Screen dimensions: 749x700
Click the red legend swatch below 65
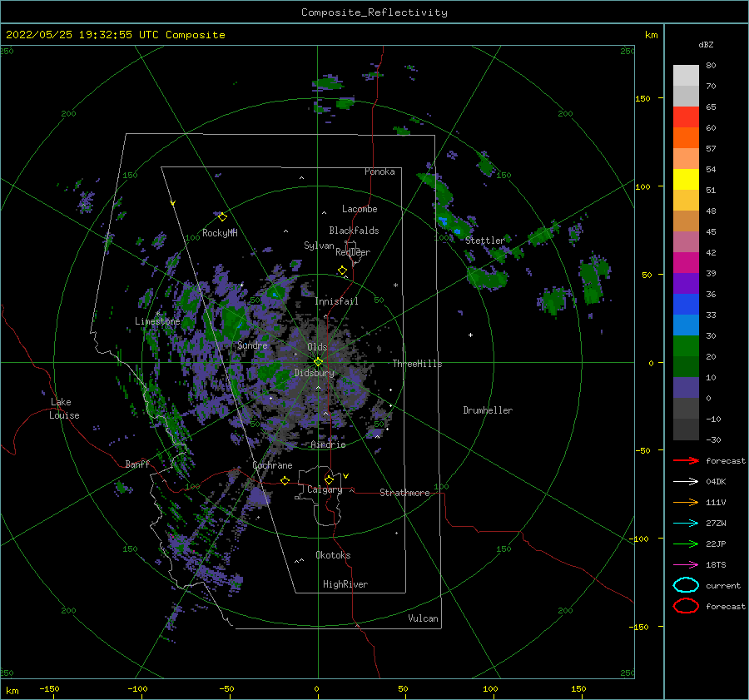[686, 117]
